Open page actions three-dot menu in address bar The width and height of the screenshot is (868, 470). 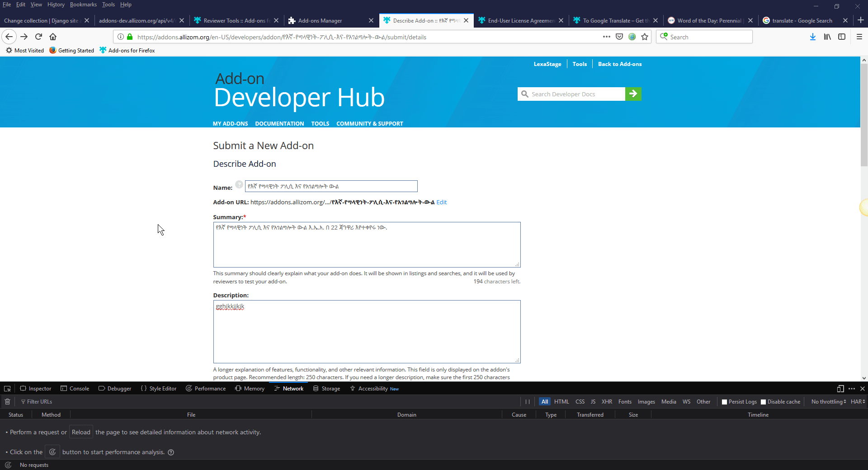click(x=607, y=37)
